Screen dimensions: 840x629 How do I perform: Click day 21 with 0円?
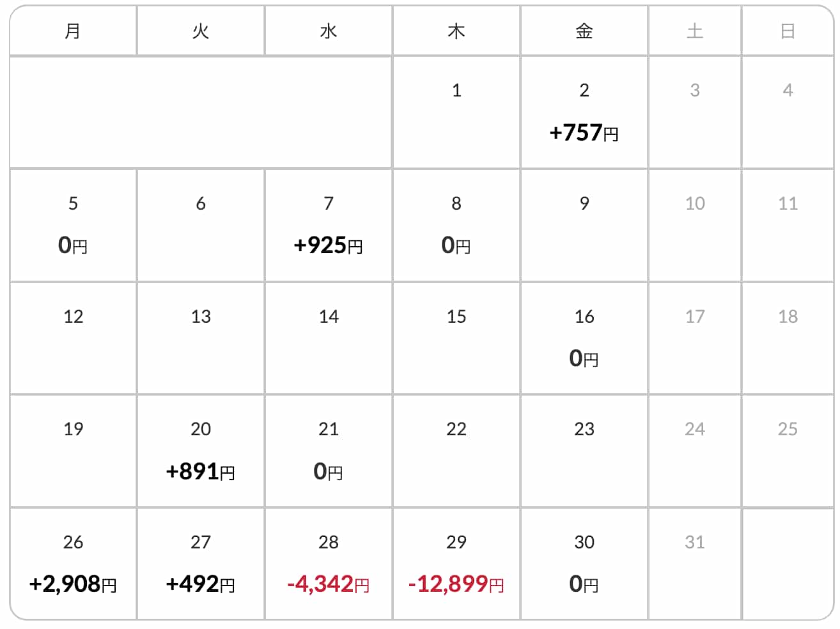[x=328, y=452]
